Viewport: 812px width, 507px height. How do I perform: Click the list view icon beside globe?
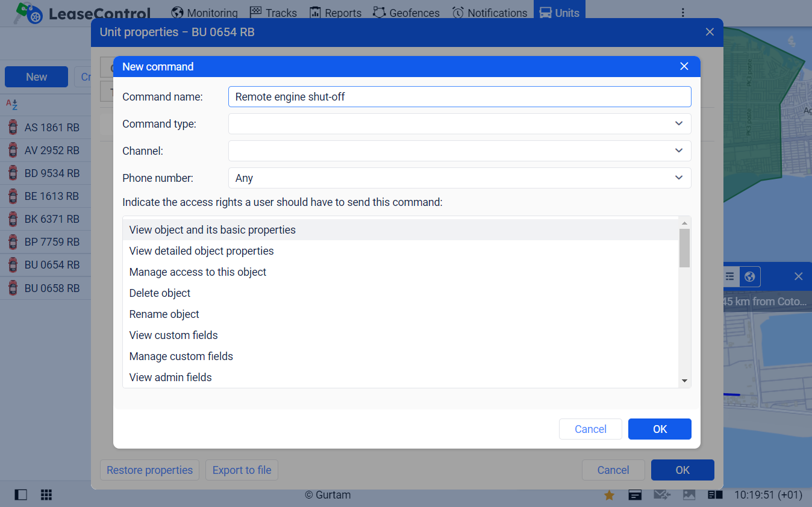click(729, 276)
